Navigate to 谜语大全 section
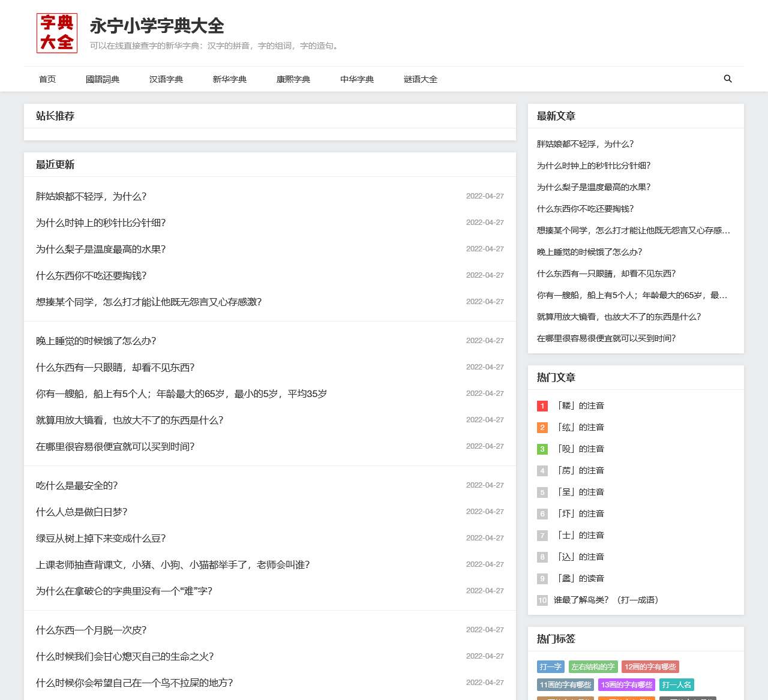 pyautogui.click(x=421, y=79)
